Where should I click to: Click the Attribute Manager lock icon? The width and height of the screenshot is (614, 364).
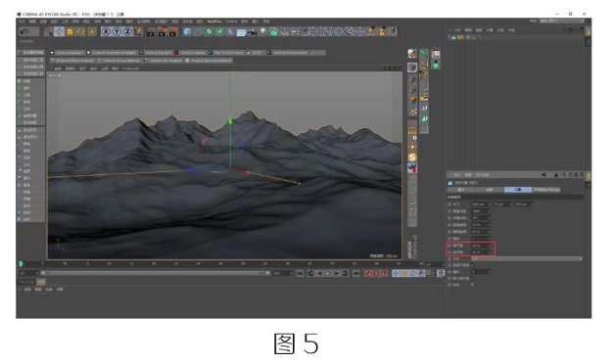[571, 175]
